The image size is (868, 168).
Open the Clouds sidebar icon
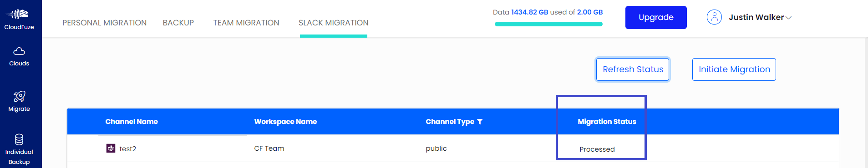(x=19, y=51)
